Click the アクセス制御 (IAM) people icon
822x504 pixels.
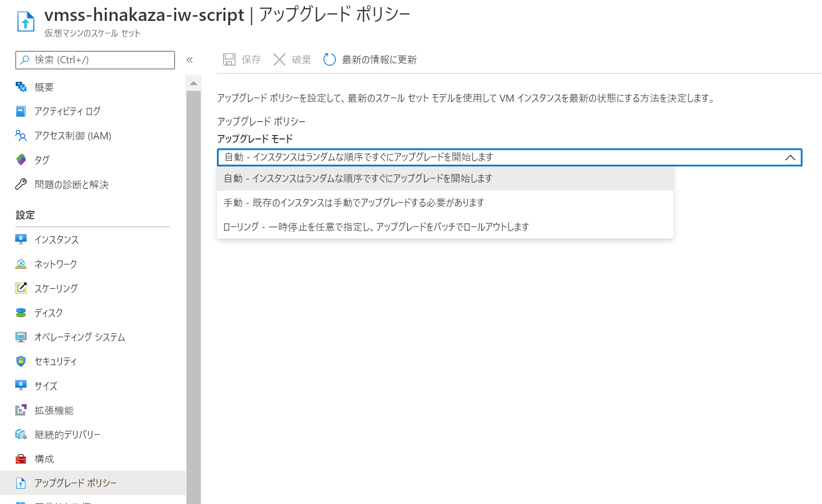click(x=21, y=136)
